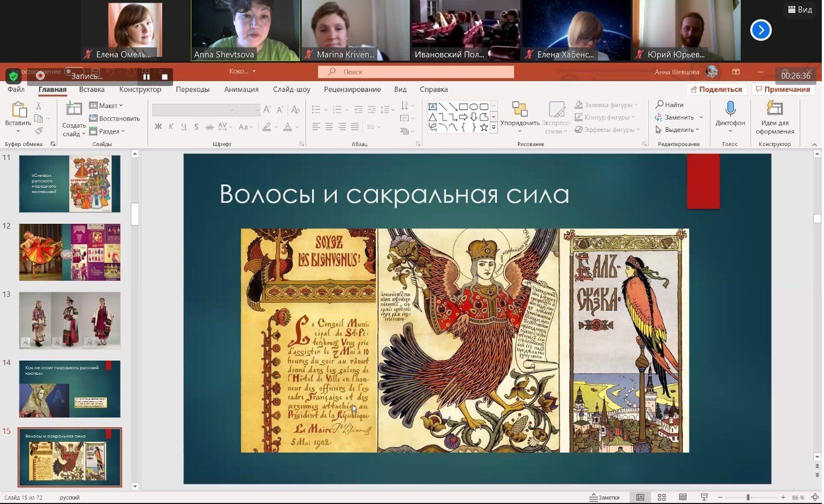Click the Cut scissors icon
Viewport: 824px width, 504px height.
(x=38, y=106)
